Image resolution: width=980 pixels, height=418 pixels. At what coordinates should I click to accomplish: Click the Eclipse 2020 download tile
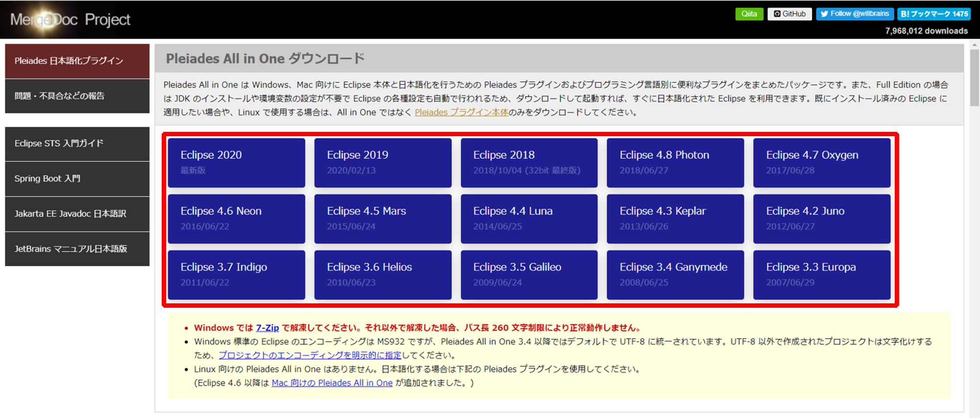tap(237, 163)
